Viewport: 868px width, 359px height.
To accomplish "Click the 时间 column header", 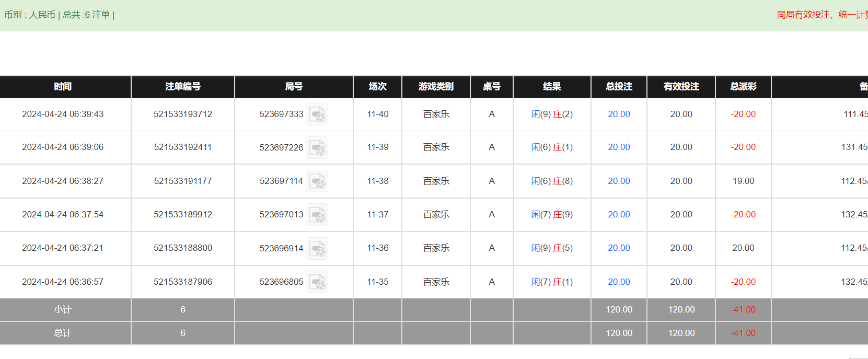I will [63, 87].
